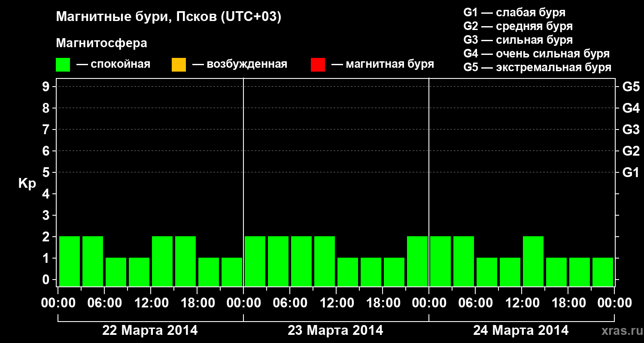Click the 12:00–15:00 bar on 24 Марта

point(533,261)
